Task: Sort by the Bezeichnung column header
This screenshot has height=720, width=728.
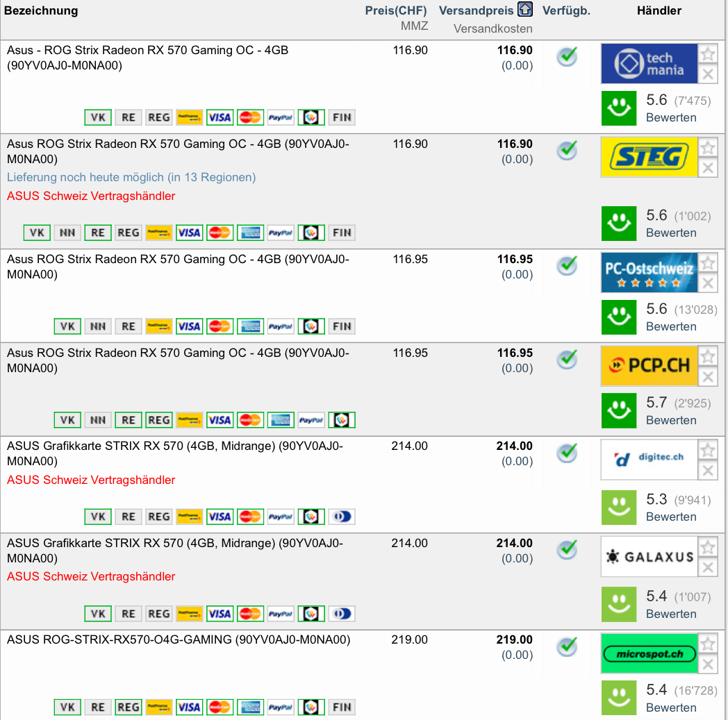Action: click(41, 10)
